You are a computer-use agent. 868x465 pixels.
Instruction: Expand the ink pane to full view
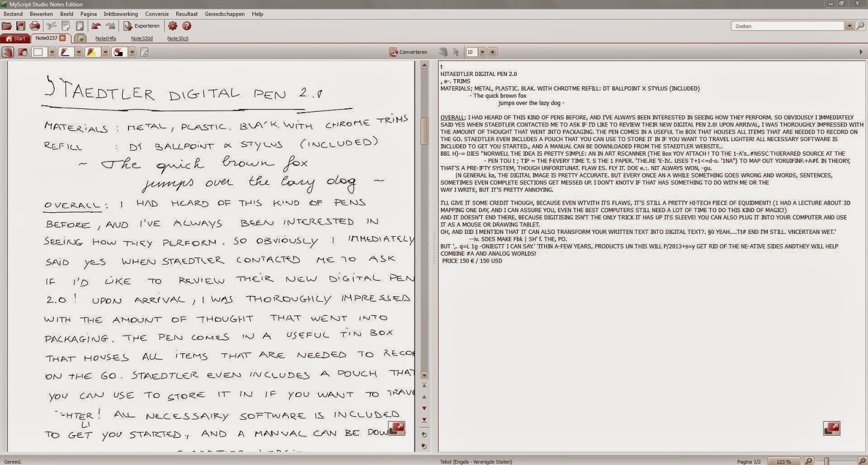(x=397, y=429)
